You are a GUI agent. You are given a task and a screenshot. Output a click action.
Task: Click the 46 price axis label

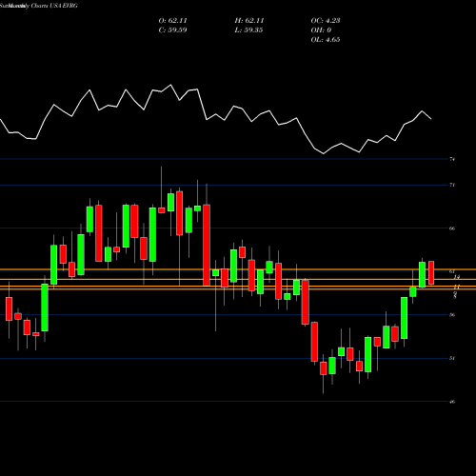click(x=452, y=402)
